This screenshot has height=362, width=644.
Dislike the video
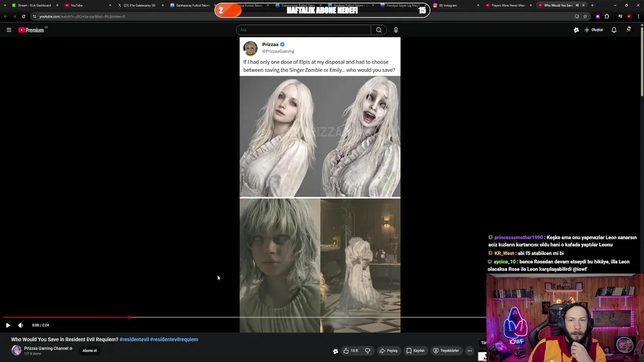tap(368, 351)
